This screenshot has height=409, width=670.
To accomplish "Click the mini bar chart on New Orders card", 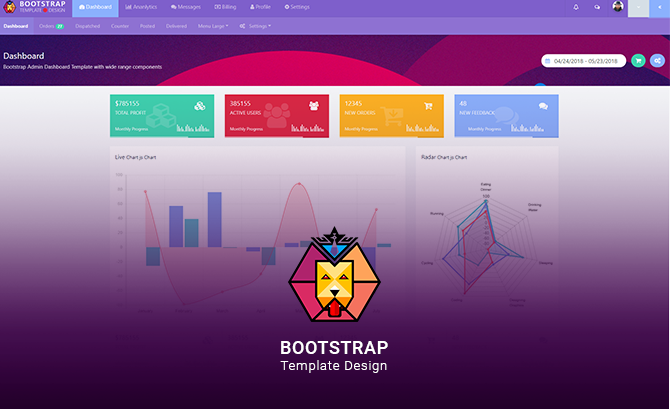I will (422, 127).
